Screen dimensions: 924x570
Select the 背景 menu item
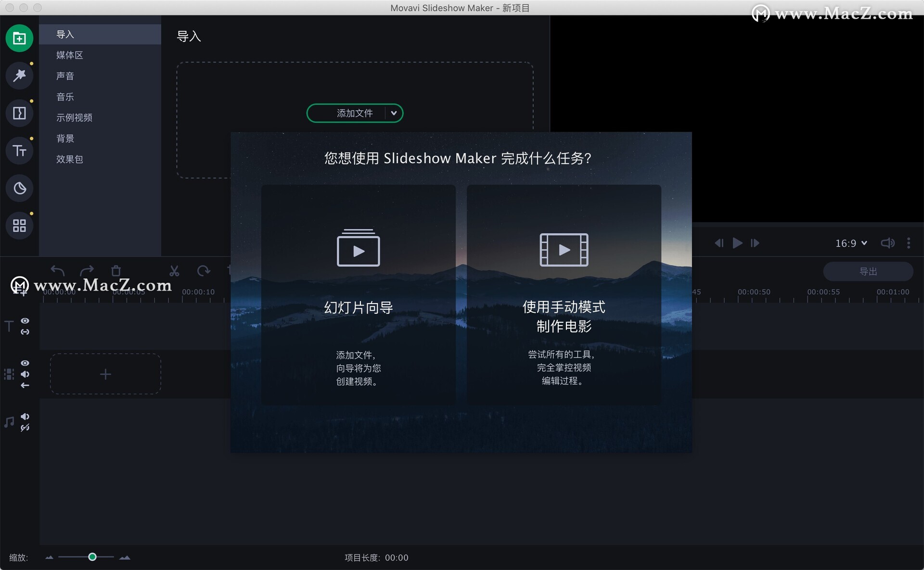coord(100,138)
